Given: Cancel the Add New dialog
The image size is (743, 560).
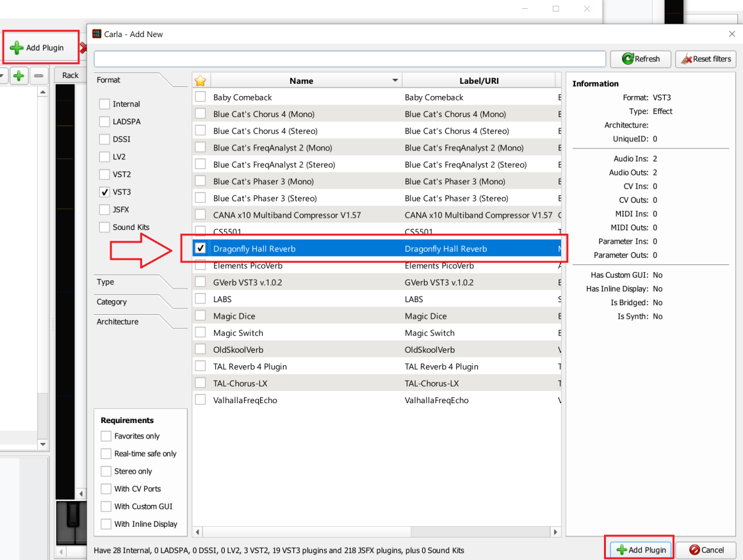Looking at the screenshot, I should tap(706, 550).
